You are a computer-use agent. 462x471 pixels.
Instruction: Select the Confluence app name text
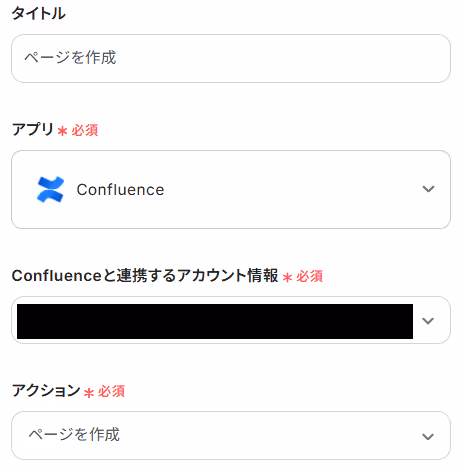120,189
